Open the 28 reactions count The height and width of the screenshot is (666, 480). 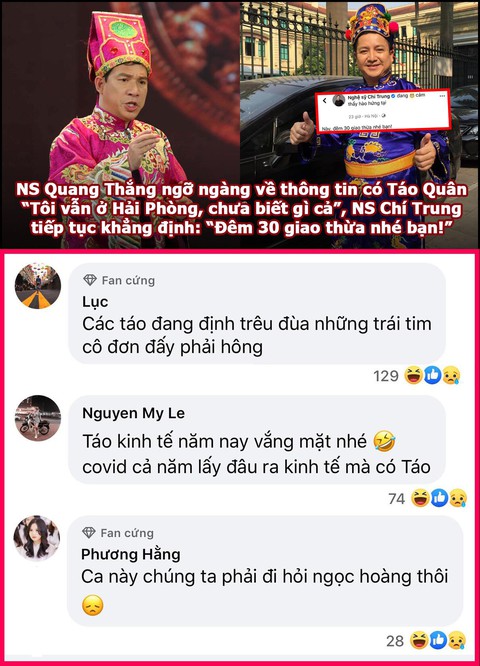pos(395,641)
